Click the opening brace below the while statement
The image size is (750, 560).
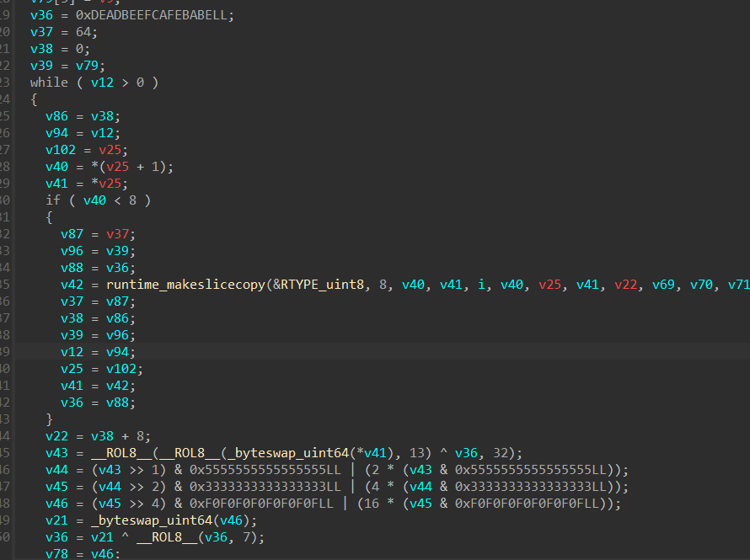(x=34, y=99)
